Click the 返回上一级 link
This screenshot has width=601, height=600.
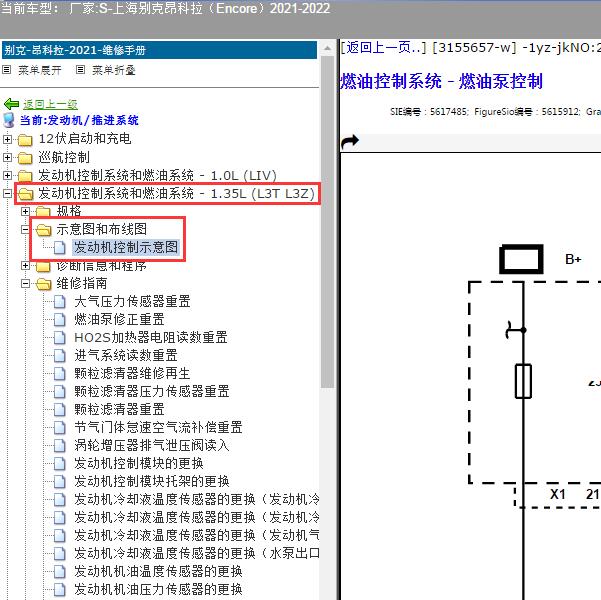tap(50, 104)
